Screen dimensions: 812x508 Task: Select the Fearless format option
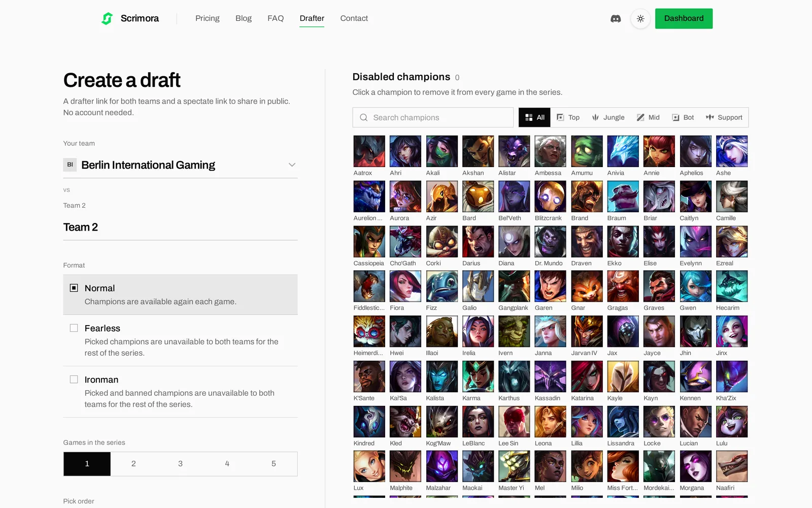[x=180, y=340]
